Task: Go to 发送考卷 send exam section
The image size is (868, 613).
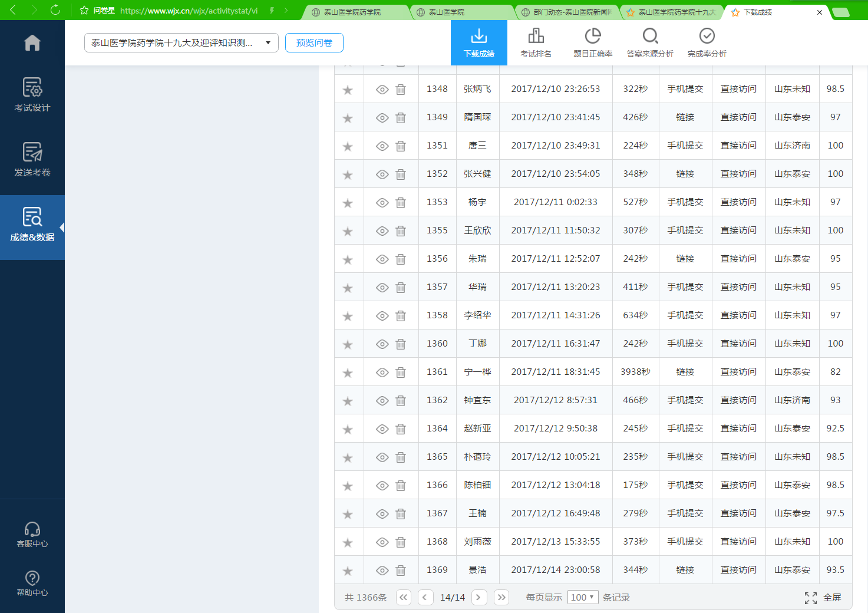Action: [32, 159]
